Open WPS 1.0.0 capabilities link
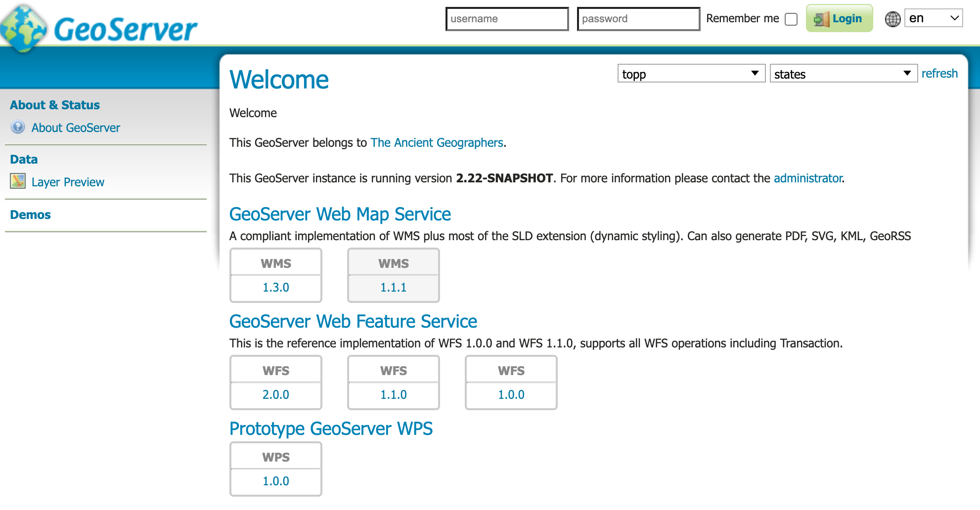980x510 pixels. 276,481
